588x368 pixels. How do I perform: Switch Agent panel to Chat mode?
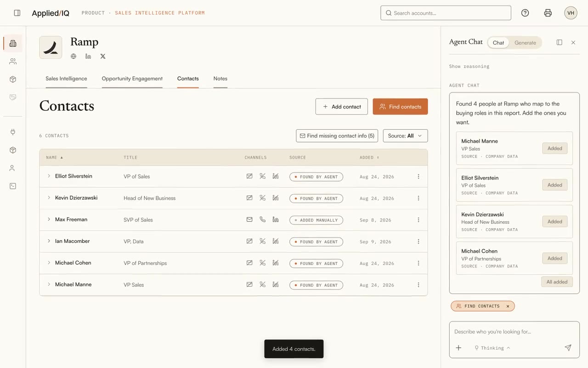pos(498,43)
